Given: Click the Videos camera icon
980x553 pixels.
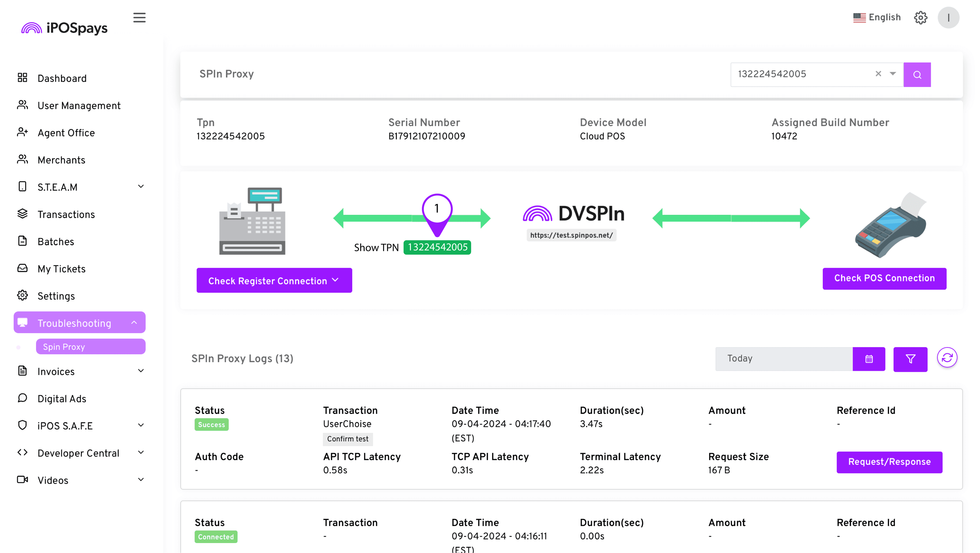Looking at the screenshot, I should coord(22,480).
